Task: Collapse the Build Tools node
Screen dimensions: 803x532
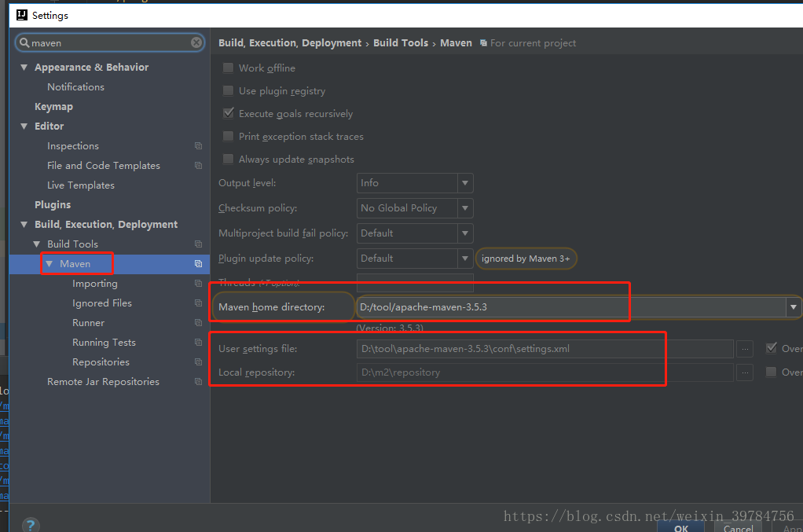Action: [x=37, y=244]
